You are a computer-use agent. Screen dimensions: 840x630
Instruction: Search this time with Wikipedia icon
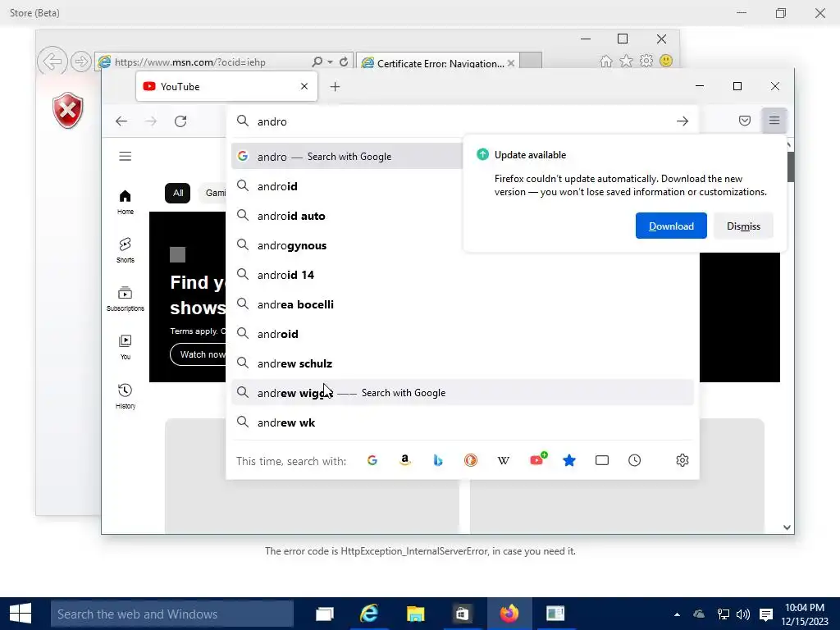pyautogui.click(x=503, y=460)
